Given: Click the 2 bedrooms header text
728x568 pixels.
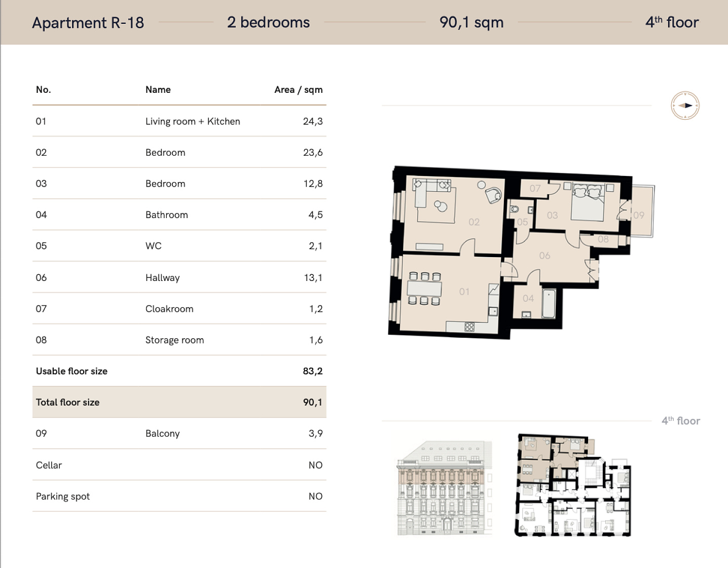Looking at the screenshot, I should tap(268, 22).
